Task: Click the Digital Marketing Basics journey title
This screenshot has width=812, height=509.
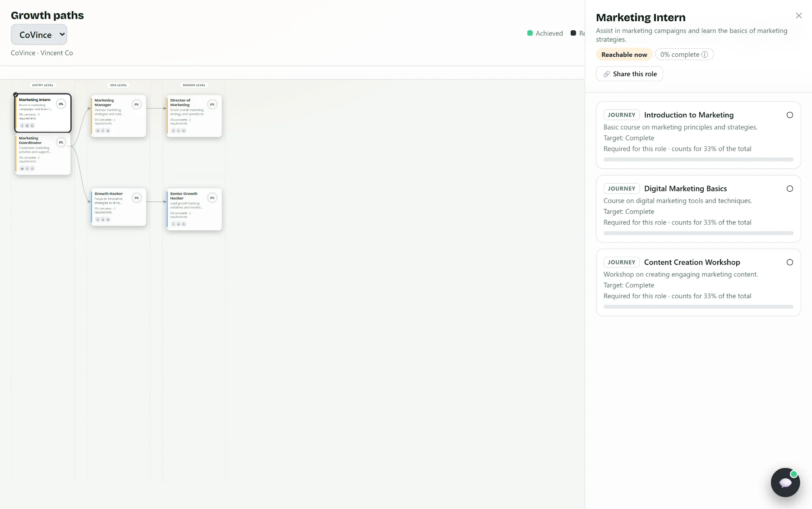Action: coord(686,189)
